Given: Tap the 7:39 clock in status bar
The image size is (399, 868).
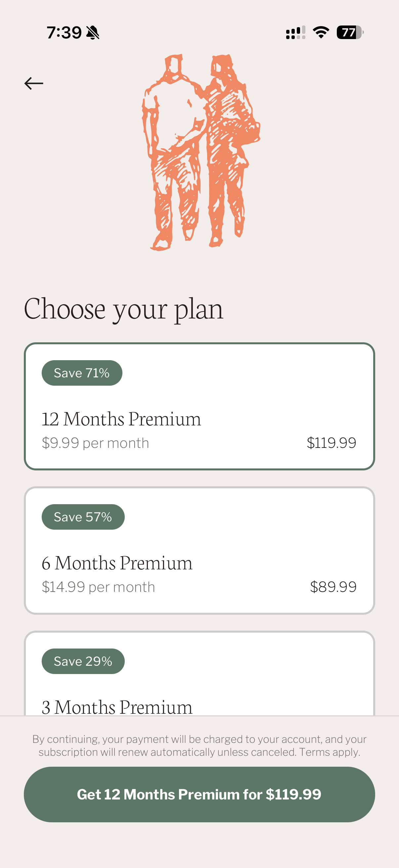Looking at the screenshot, I should tap(64, 33).
